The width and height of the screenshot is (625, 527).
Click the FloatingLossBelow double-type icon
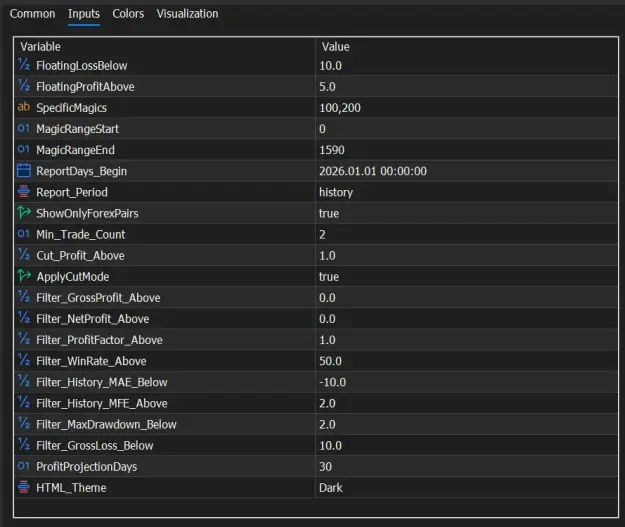24,65
